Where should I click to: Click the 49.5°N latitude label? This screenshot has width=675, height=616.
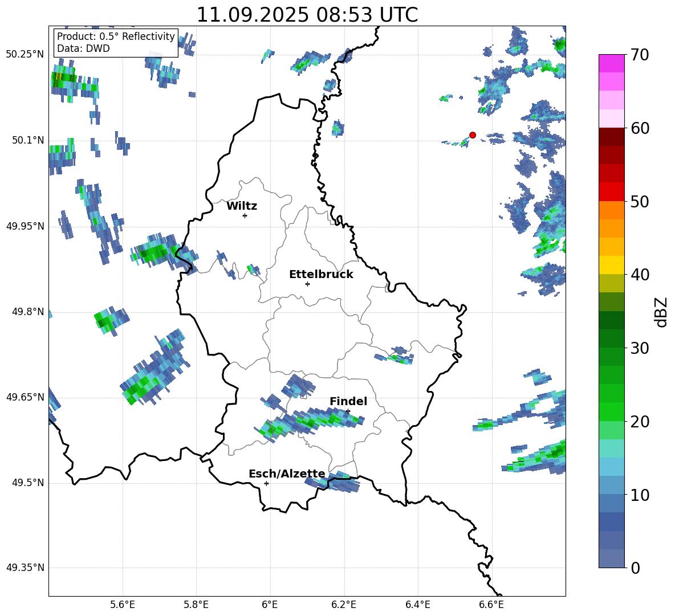(x=28, y=483)
